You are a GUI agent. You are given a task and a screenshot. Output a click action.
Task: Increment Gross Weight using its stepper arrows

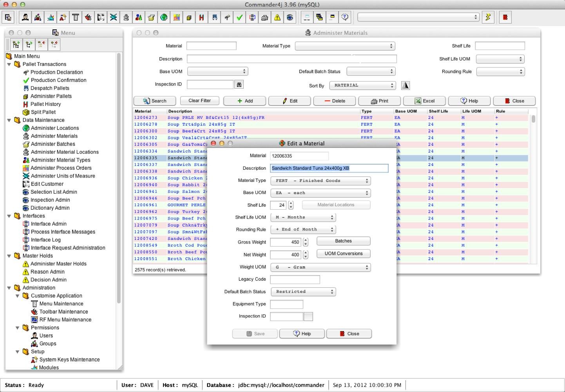[305, 240]
